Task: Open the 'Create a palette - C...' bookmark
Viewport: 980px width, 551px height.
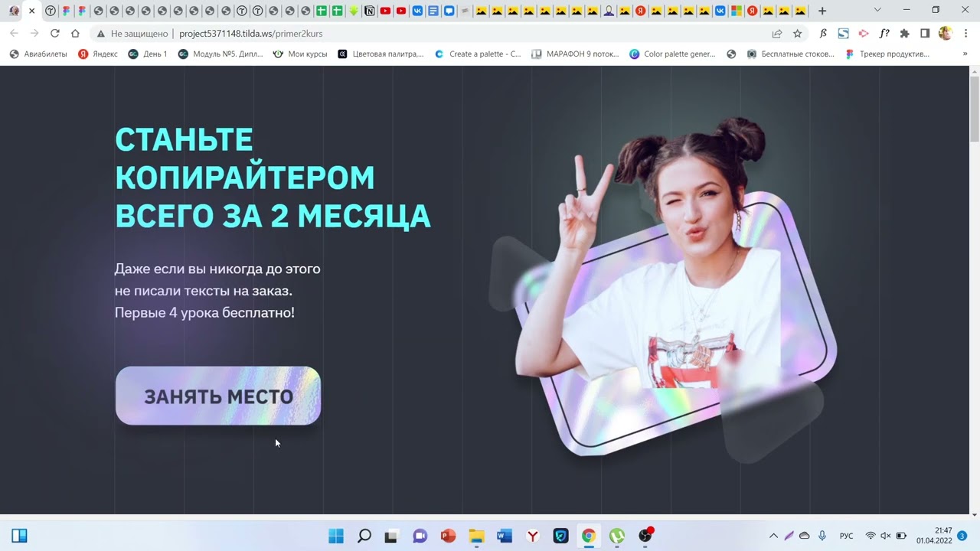Action: coord(478,54)
